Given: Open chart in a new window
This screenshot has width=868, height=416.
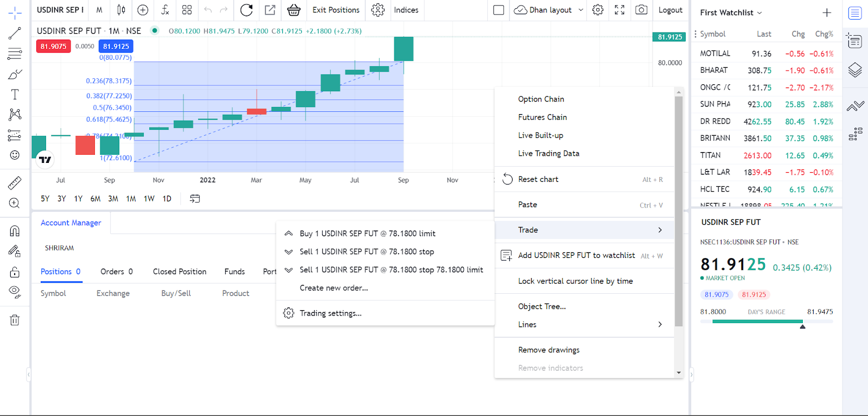Looking at the screenshot, I should (270, 10).
